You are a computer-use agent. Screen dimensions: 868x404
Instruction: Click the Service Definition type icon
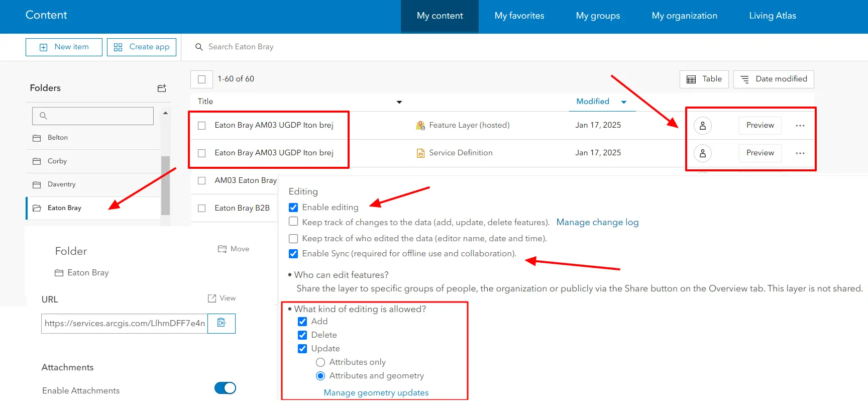click(420, 153)
